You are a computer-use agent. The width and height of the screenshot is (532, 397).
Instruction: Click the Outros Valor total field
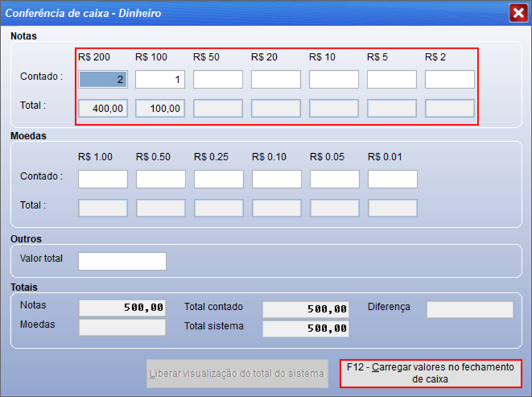[122, 261]
